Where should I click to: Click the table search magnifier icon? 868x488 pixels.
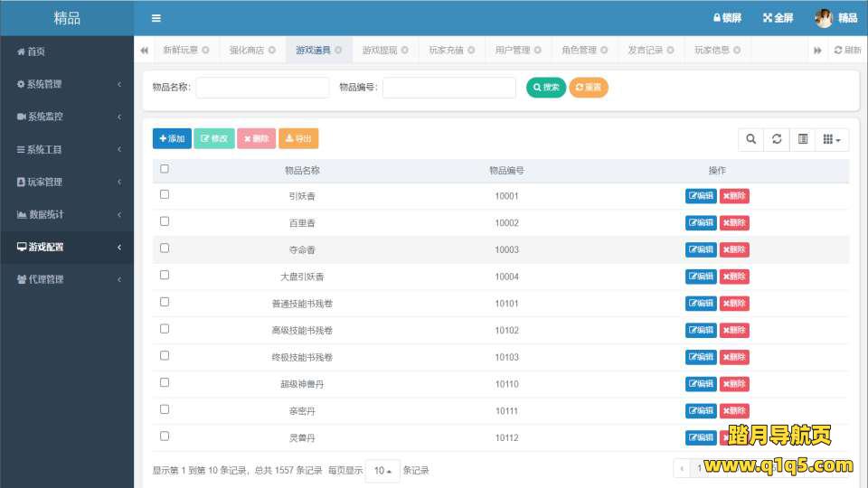pyautogui.click(x=750, y=139)
